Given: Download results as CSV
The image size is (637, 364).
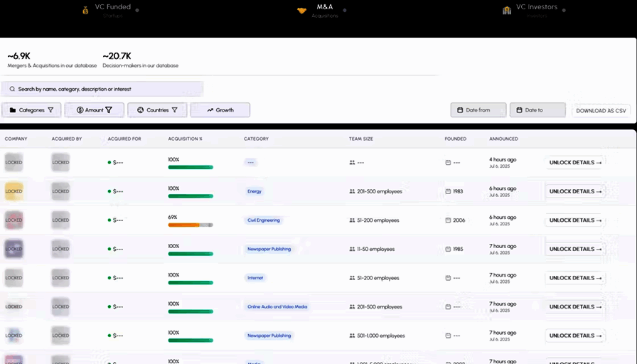Looking at the screenshot, I should point(601,111).
